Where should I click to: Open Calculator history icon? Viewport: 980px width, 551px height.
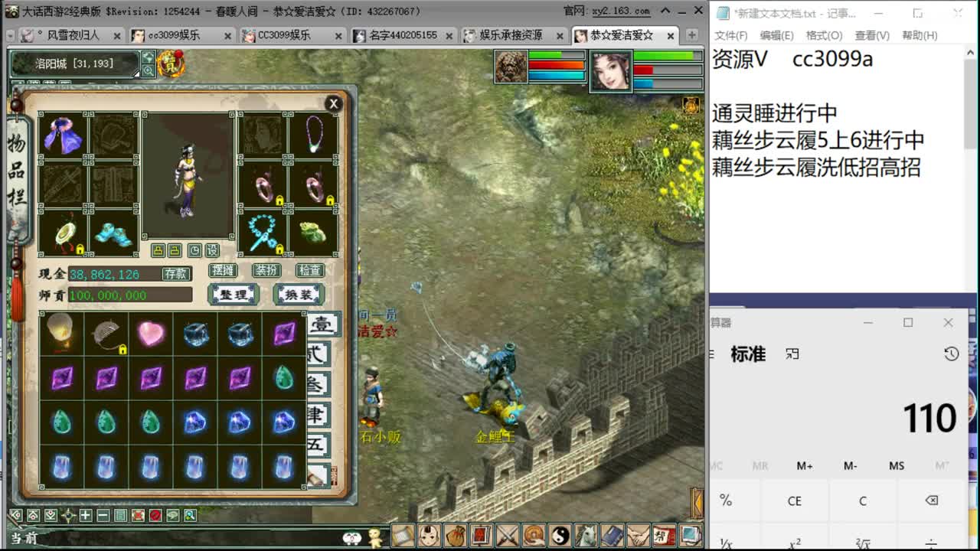[951, 354]
